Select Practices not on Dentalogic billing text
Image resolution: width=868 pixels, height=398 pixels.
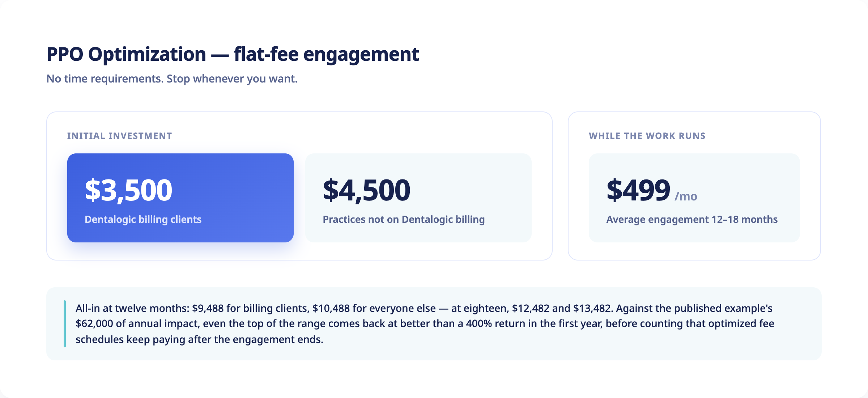tap(404, 219)
